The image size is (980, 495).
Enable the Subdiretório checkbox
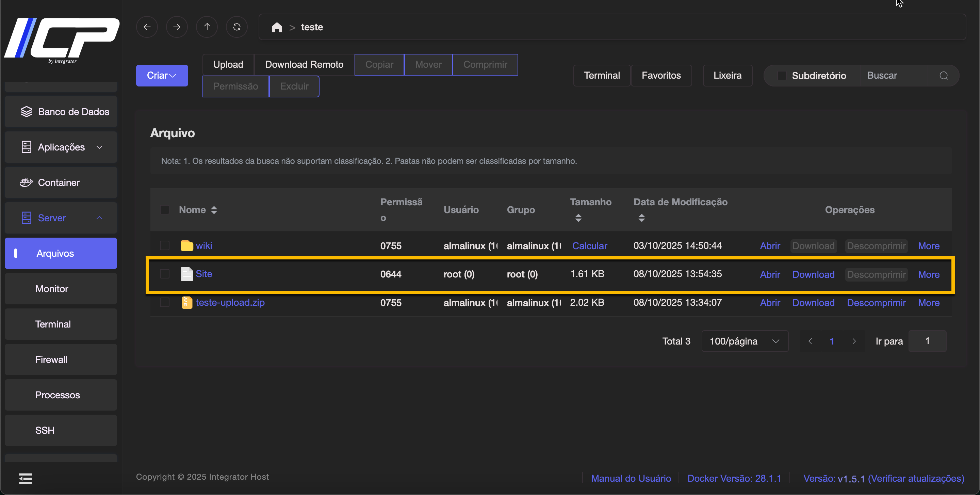pyautogui.click(x=782, y=76)
